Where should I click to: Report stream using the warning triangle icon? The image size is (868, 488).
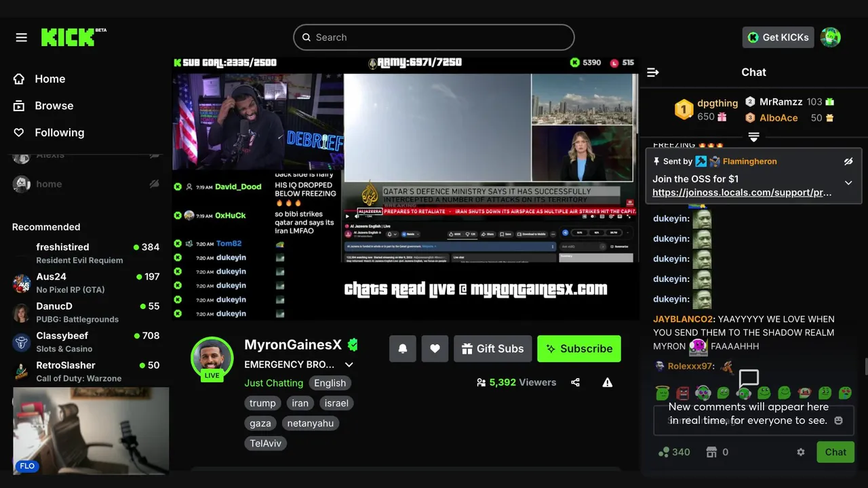pyautogui.click(x=608, y=382)
